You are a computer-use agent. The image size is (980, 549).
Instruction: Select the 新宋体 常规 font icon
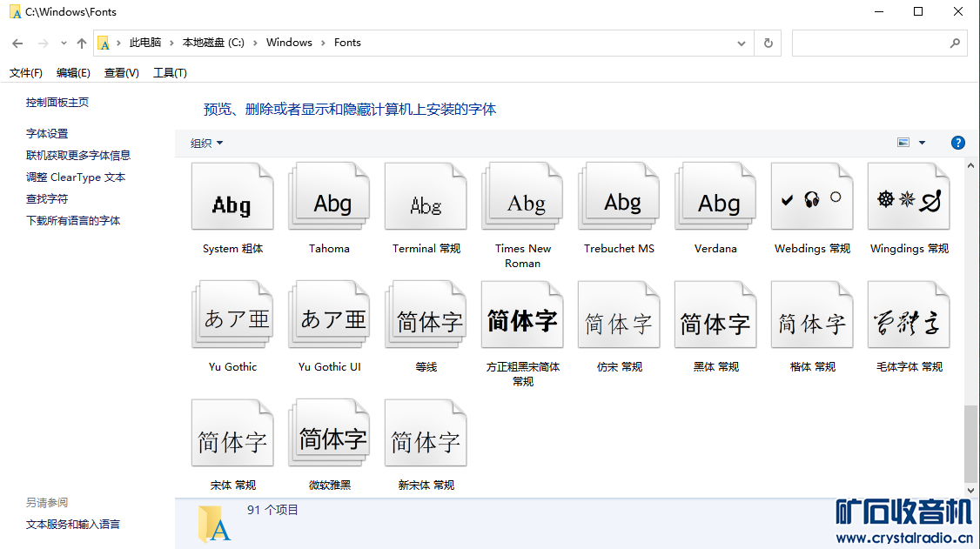(x=426, y=432)
